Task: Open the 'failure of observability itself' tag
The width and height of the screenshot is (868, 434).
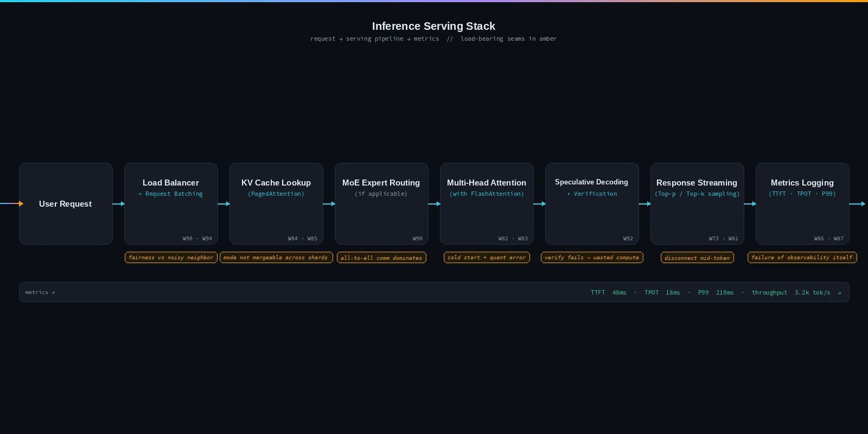Action: (802, 257)
